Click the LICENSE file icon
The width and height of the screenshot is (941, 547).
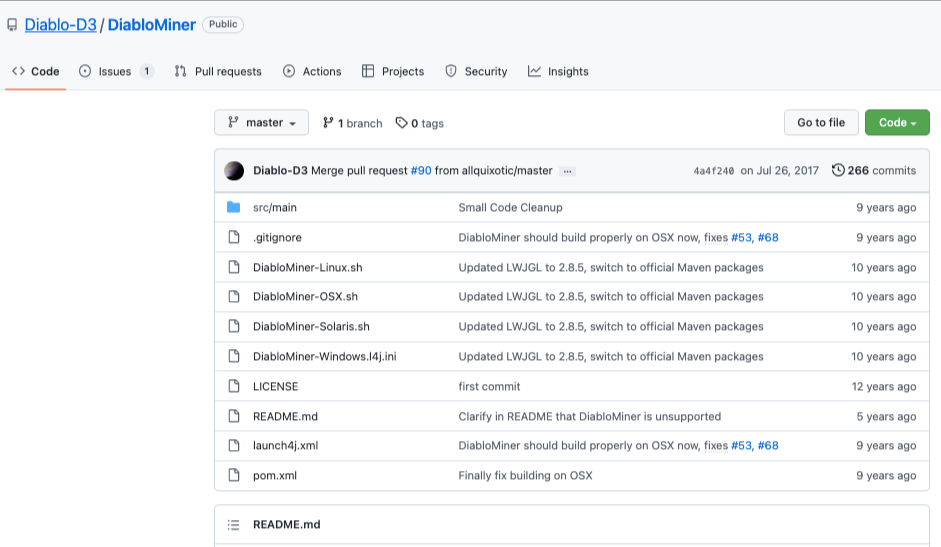coord(234,386)
